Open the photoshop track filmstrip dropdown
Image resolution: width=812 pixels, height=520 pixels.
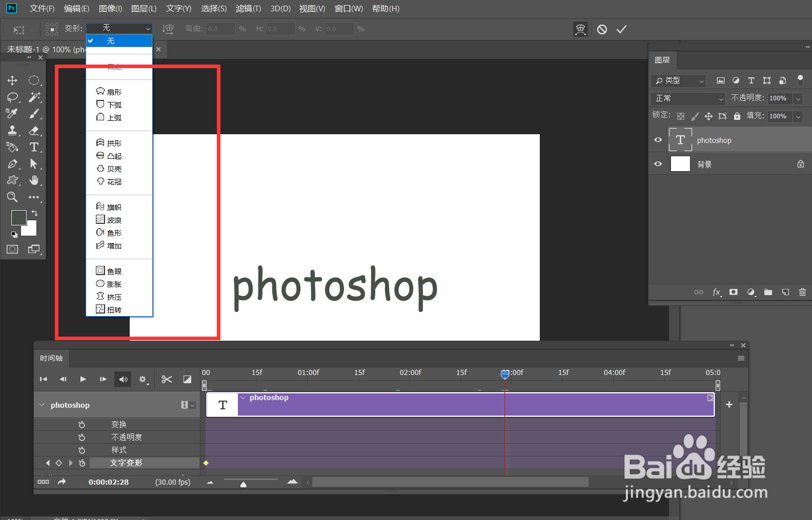pyautogui.click(x=188, y=405)
